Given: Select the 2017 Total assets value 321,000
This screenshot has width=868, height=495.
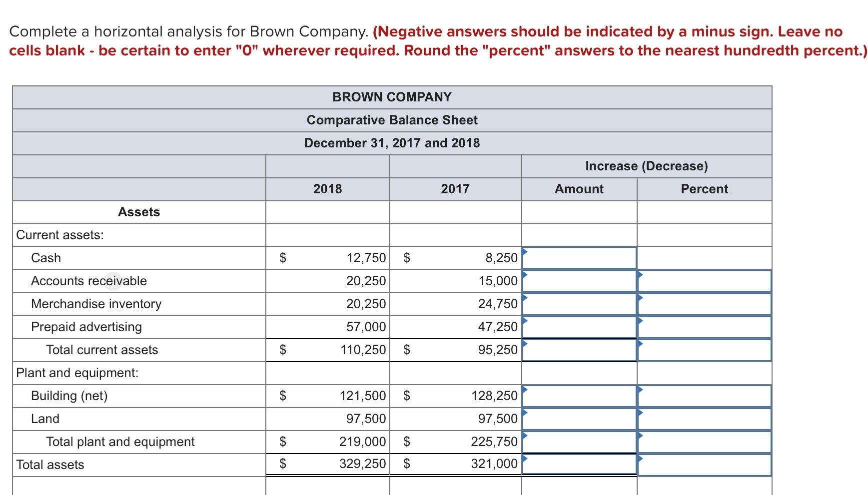Looking at the screenshot, I should click(495, 465).
